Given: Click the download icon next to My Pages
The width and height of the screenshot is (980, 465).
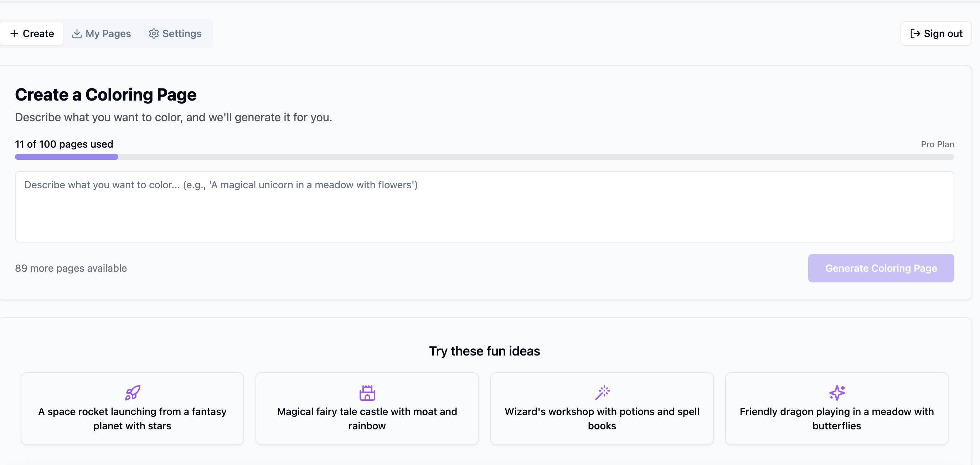Looking at the screenshot, I should coord(77,34).
